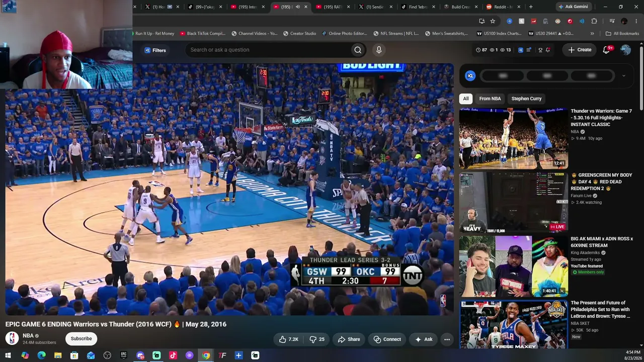Close the Reddit browser tab
The width and height of the screenshot is (644, 362).
pyautogui.click(x=520, y=7)
